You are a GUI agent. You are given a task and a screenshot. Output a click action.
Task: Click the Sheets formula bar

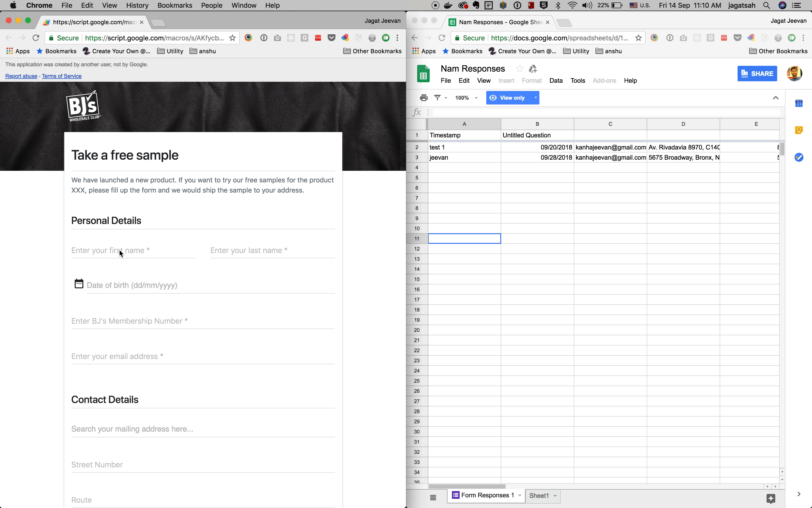tap(606, 112)
